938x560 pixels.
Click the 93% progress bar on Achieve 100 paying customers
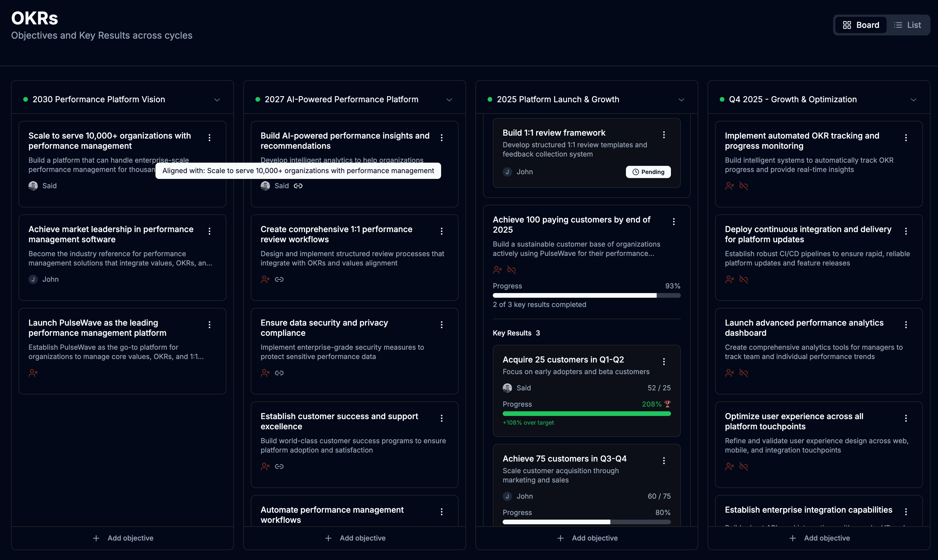coord(587,295)
